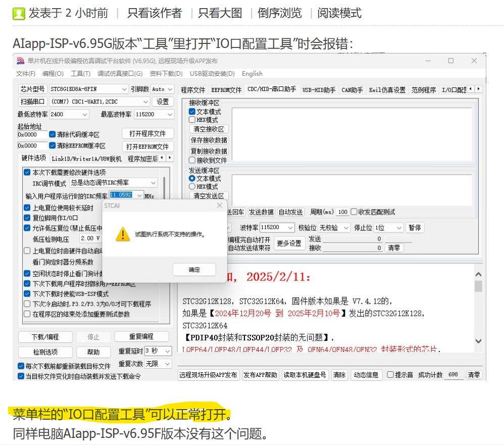
Task: Click the application logo icon in title bar
Action: tap(21, 61)
